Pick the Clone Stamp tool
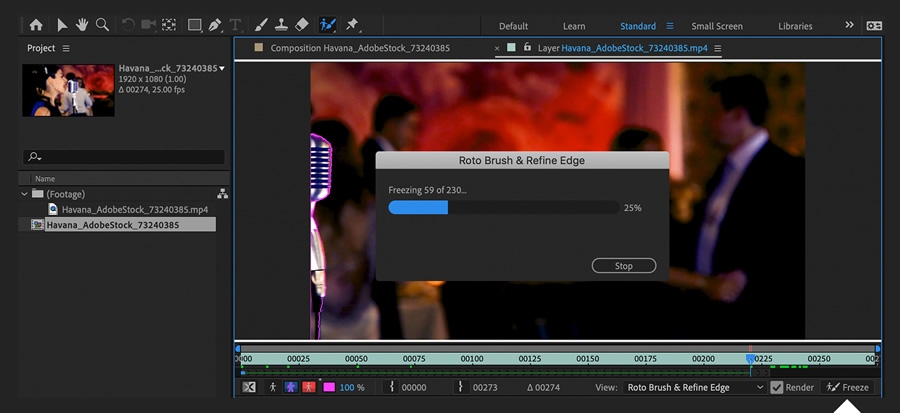 [x=281, y=25]
